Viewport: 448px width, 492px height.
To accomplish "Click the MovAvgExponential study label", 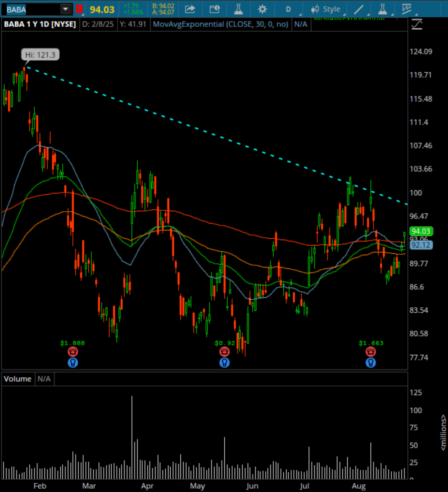I will point(221,25).
